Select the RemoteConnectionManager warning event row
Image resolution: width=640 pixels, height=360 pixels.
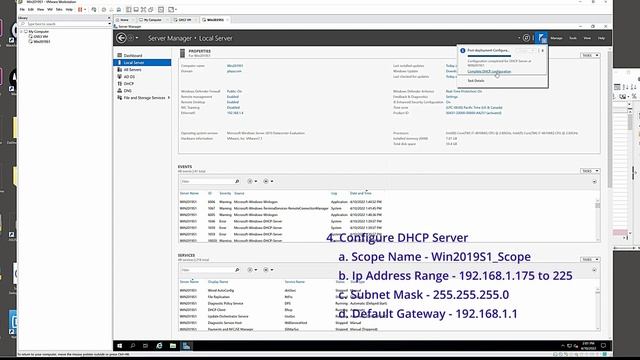click(x=387, y=208)
